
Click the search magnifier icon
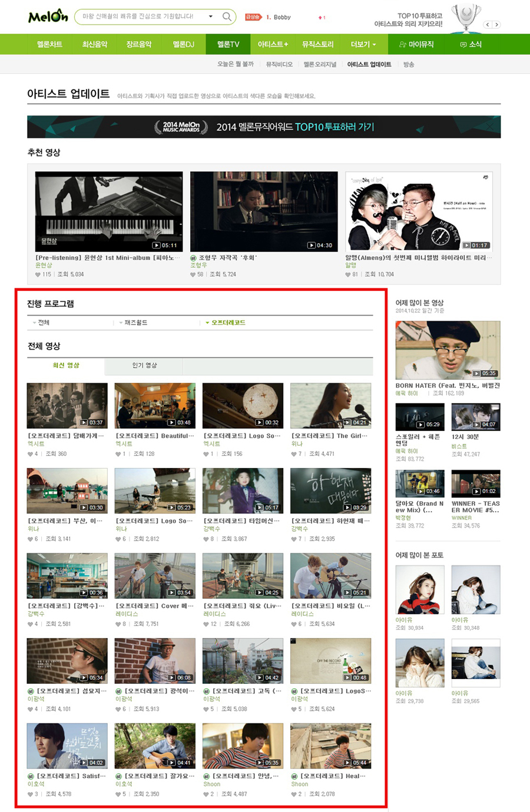[227, 16]
